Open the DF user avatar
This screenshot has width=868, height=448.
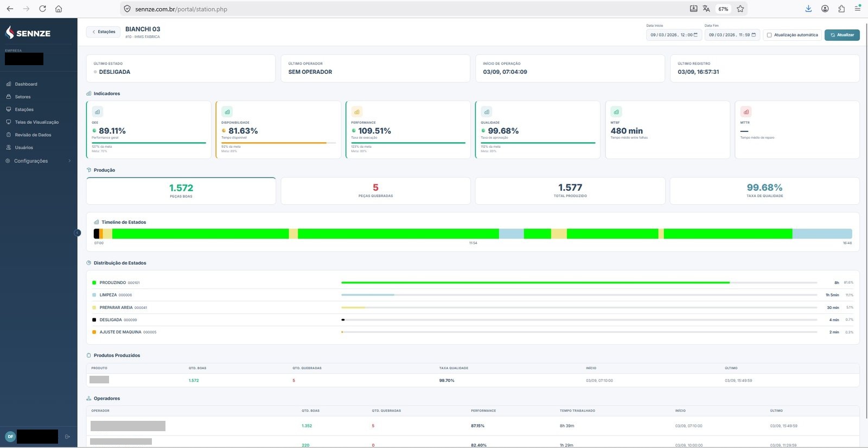pos(10,437)
